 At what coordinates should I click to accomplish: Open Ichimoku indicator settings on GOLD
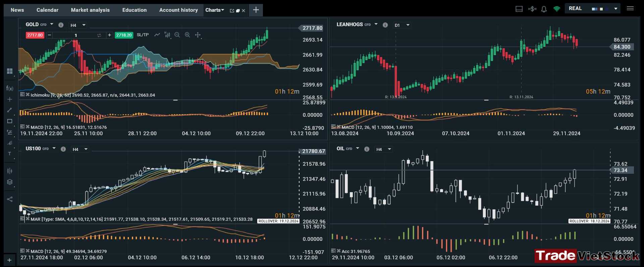coord(22,95)
